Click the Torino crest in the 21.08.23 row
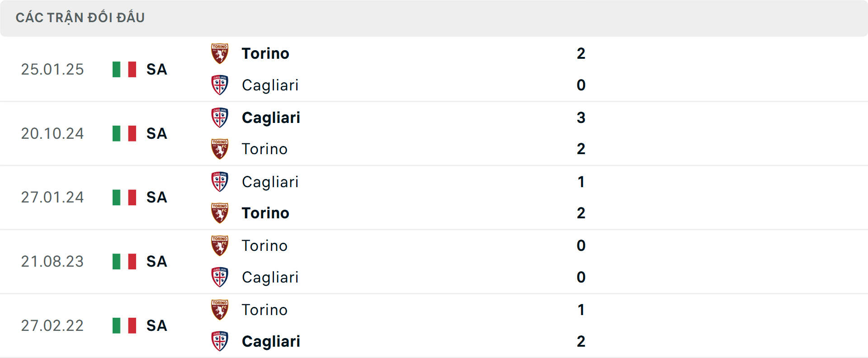This screenshot has height=358, width=868. point(220,245)
